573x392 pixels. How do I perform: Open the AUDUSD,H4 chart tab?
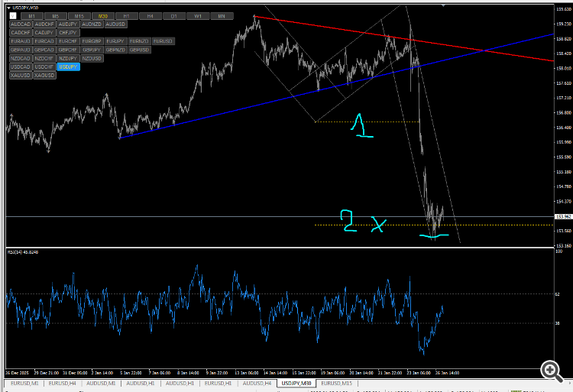(257, 384)
